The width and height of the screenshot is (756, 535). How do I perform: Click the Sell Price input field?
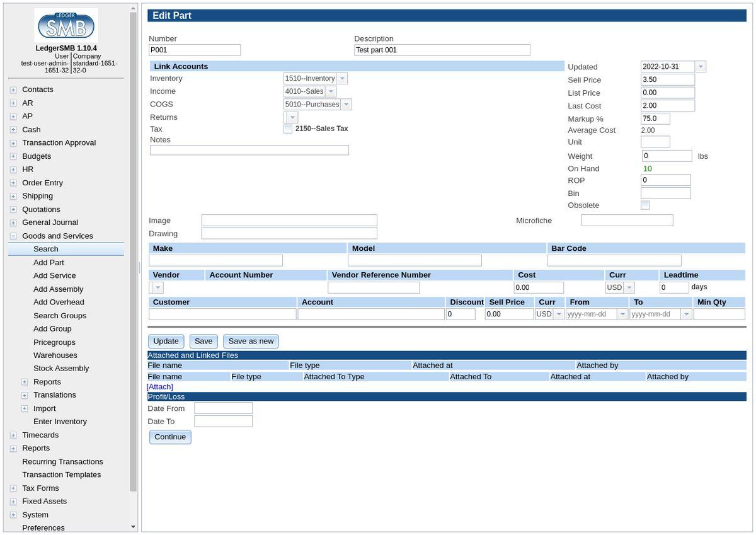(667, 80)
